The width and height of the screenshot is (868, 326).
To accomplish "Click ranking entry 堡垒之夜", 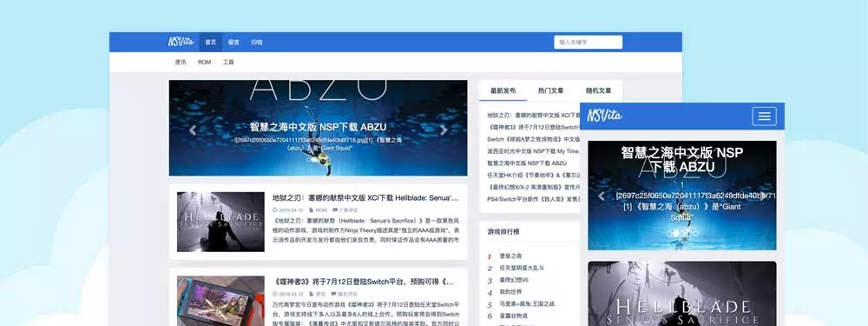I will 510,256.
